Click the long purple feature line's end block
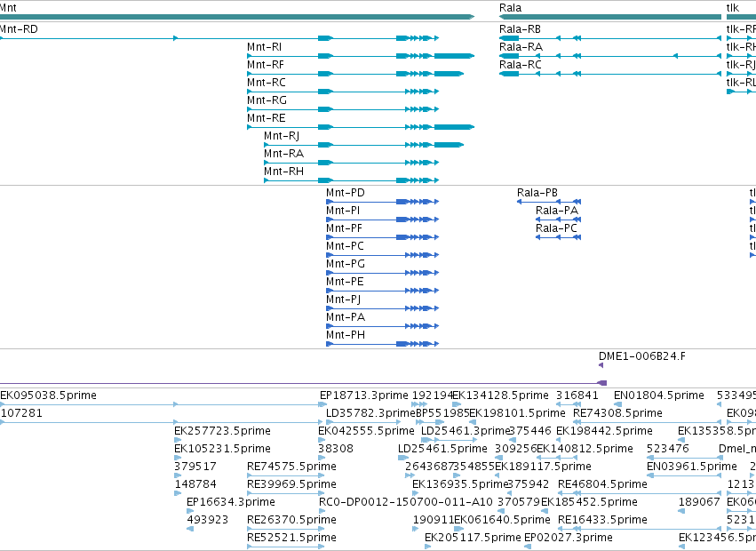 pos(601,383)
